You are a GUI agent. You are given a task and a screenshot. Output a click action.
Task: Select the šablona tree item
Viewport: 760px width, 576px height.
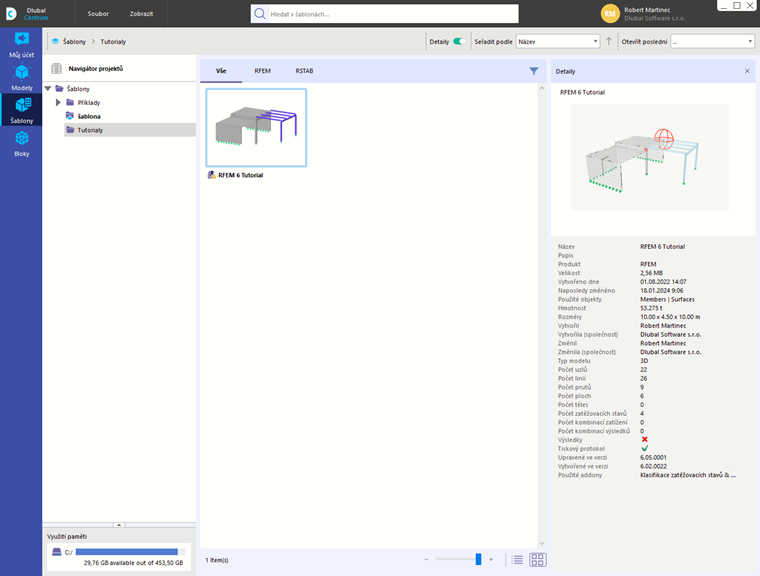tap(89, 116)
